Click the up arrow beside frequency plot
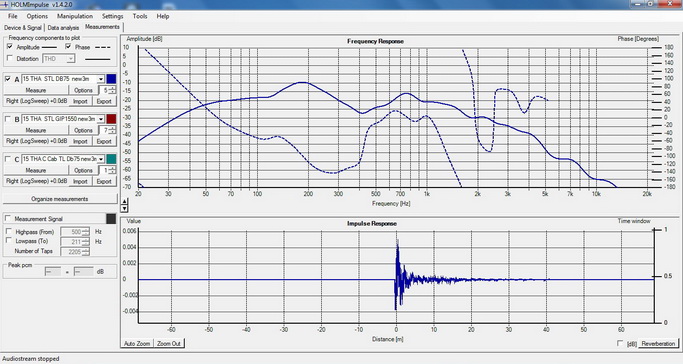This screenshot has width=683, height=364. [125, 202]
